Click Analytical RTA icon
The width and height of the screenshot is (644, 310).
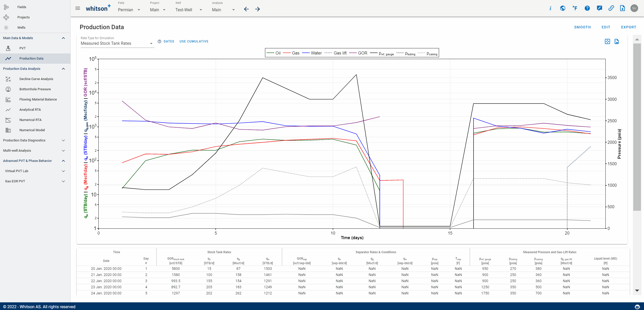click(x=8, y=110)
